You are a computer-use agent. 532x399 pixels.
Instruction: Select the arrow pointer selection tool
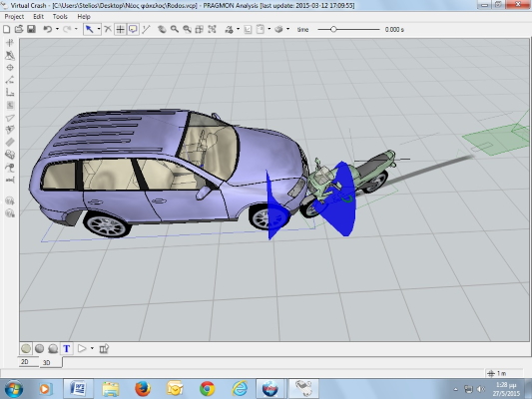click(89, 30)
